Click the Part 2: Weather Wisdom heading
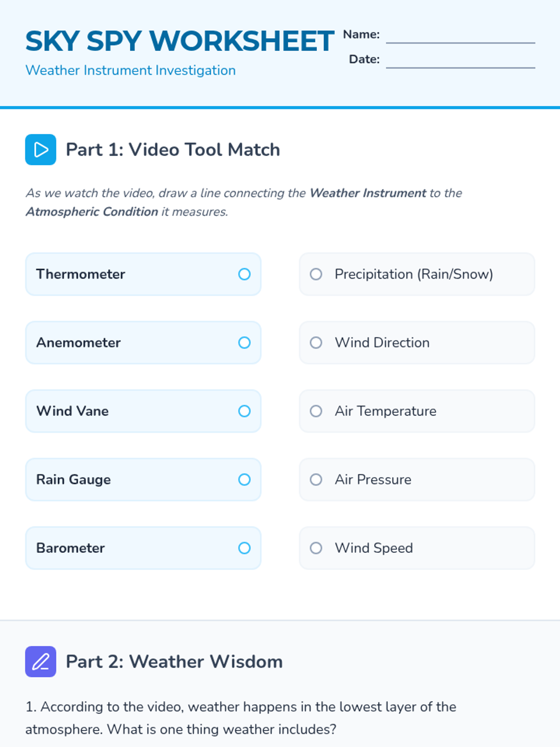 [x=174, y=662]
